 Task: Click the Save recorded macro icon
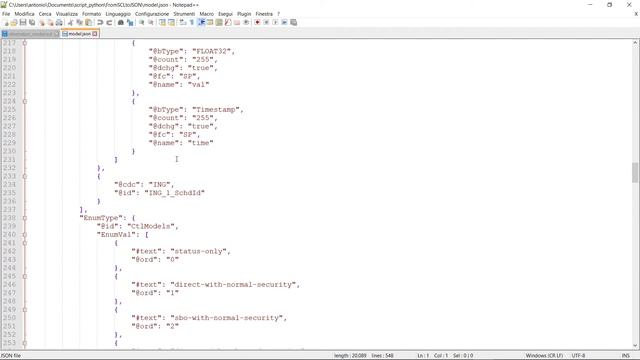click(293, 22)
